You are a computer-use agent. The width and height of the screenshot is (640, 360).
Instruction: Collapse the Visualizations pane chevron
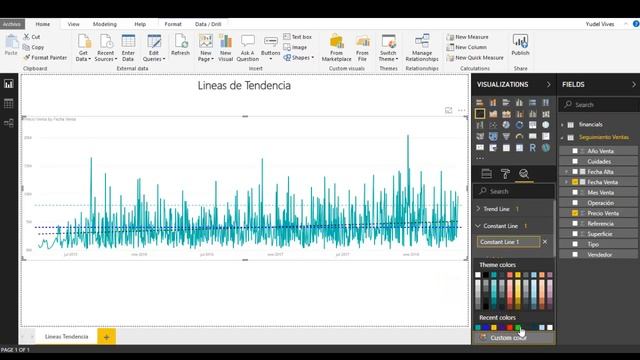click(549, 84)
